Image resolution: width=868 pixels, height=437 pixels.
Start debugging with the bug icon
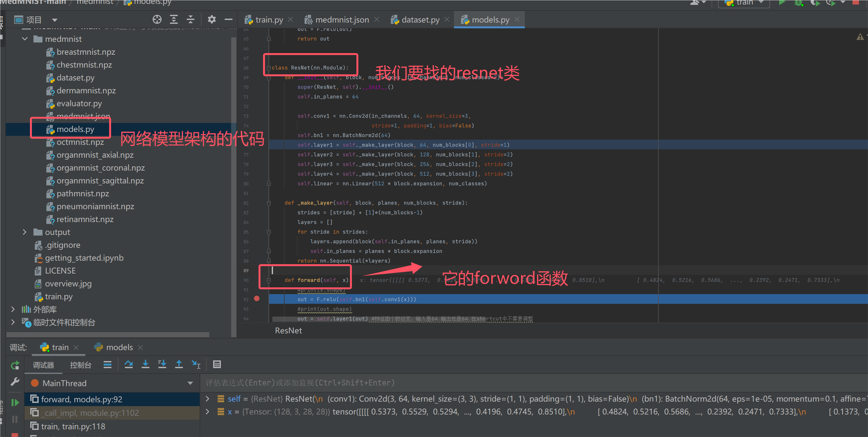pyautogui.click(x=798, y=3)
